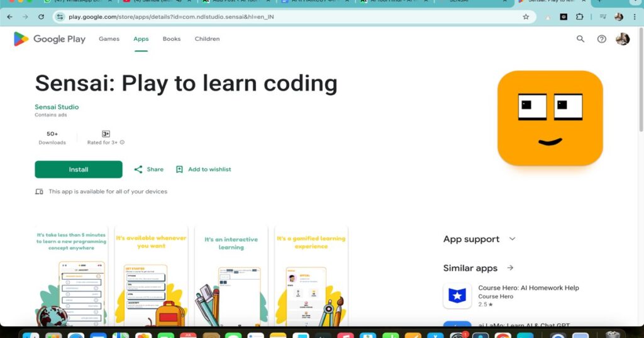This screenshot has width=644, height=338.
Task: Open the '5 minutes' screenshot thumbnail
Action: coord(71,276)
